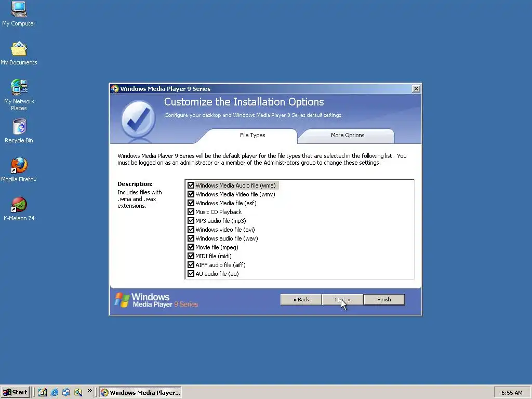Click the Show Desktop quick launch icon
532x399 pixels.
click(x=43, y=392)
